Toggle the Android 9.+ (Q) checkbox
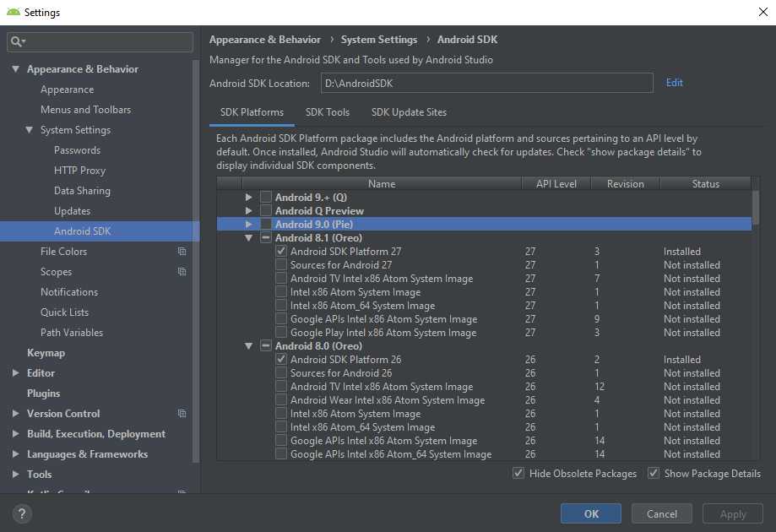 266,197
